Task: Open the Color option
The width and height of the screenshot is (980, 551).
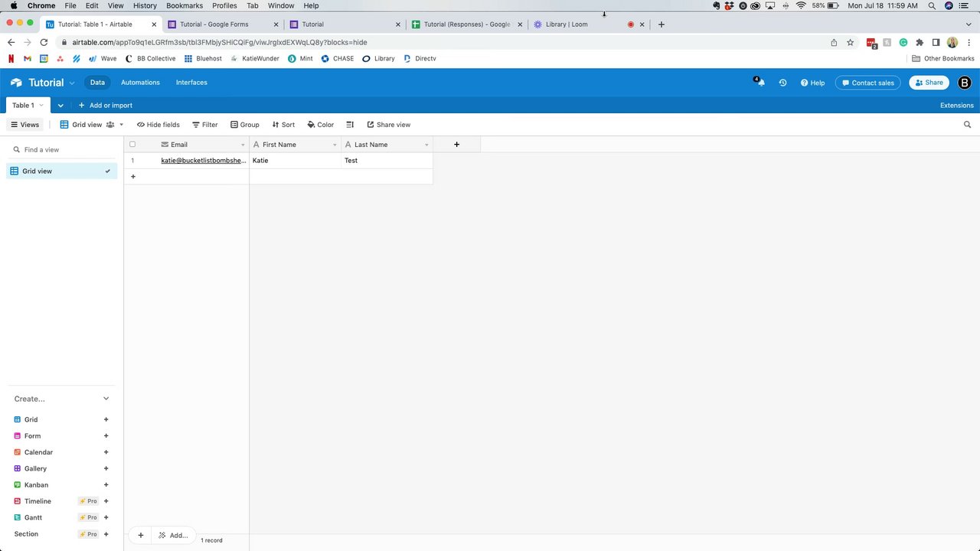Action: pyautogui.click(x=321, y=125)
